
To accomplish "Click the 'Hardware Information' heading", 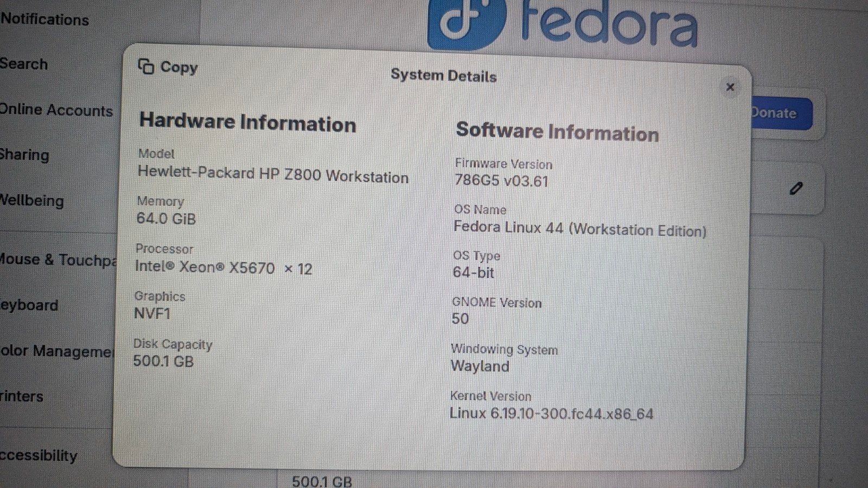I will (x=248, y=122).
